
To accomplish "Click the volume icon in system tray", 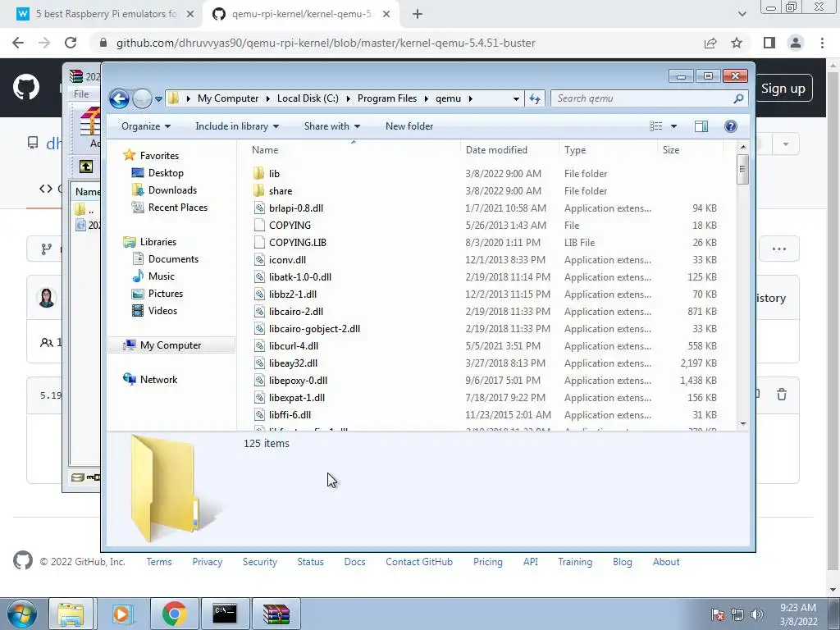I will (x=756, y=614).
